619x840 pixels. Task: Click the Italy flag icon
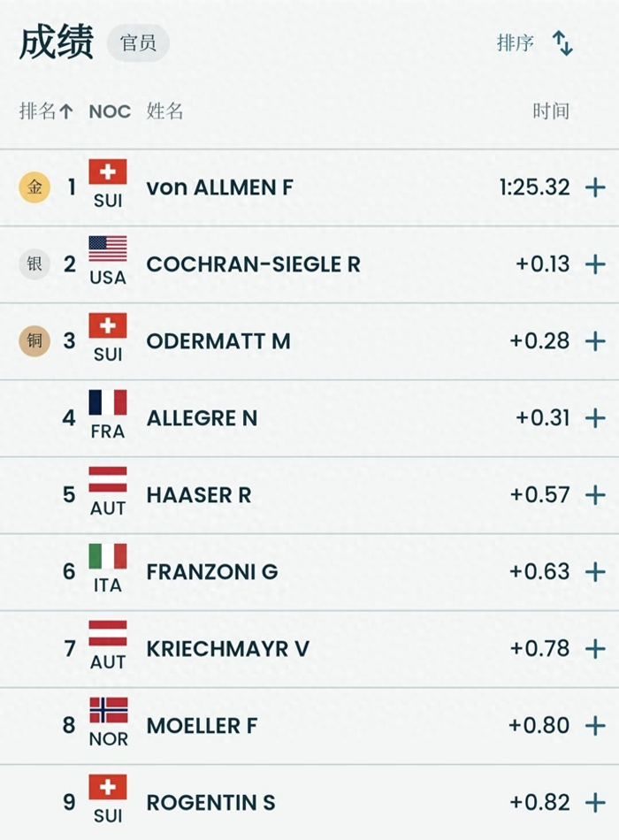coord(108,557)
